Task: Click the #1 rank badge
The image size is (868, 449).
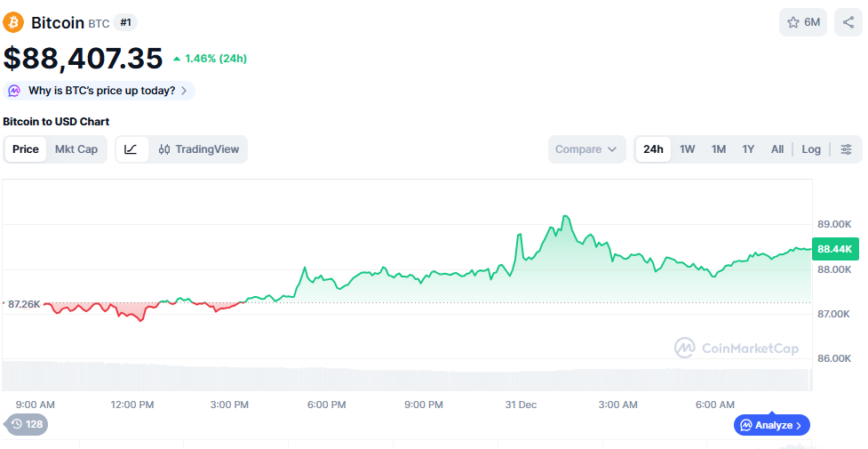Action: coord(125,22)
